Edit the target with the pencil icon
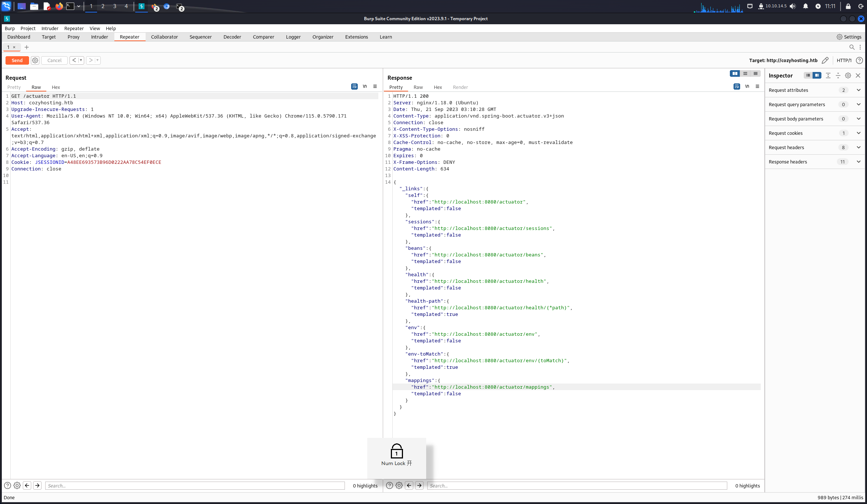This screenshot has height=504, width=867. coord(825,60)
